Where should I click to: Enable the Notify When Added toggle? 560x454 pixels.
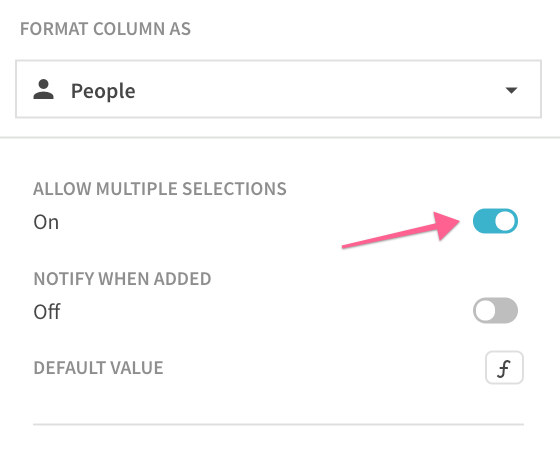click(495, 310)
